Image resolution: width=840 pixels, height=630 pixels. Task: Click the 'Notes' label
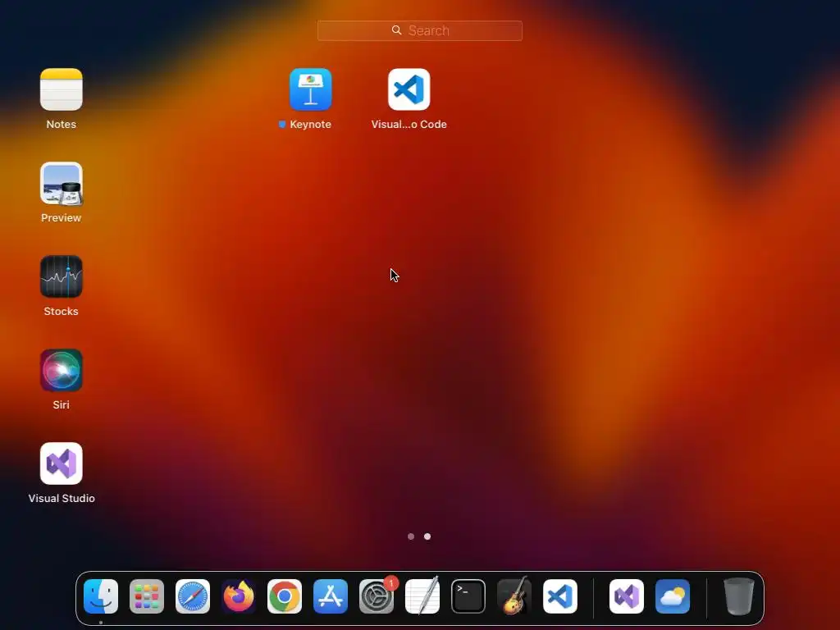[61, 125]
